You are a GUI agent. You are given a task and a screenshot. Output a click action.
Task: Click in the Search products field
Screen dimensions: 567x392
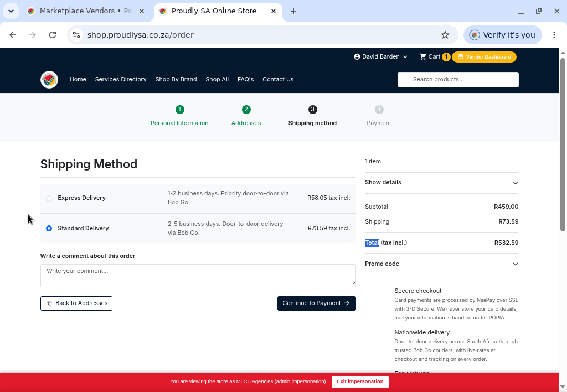point(458,80)
